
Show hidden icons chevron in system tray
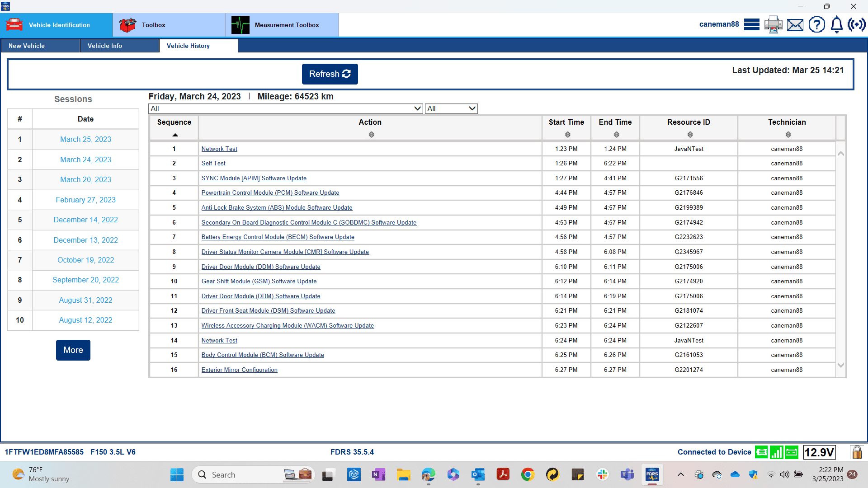pyautogui.click(x=680, y=474)
